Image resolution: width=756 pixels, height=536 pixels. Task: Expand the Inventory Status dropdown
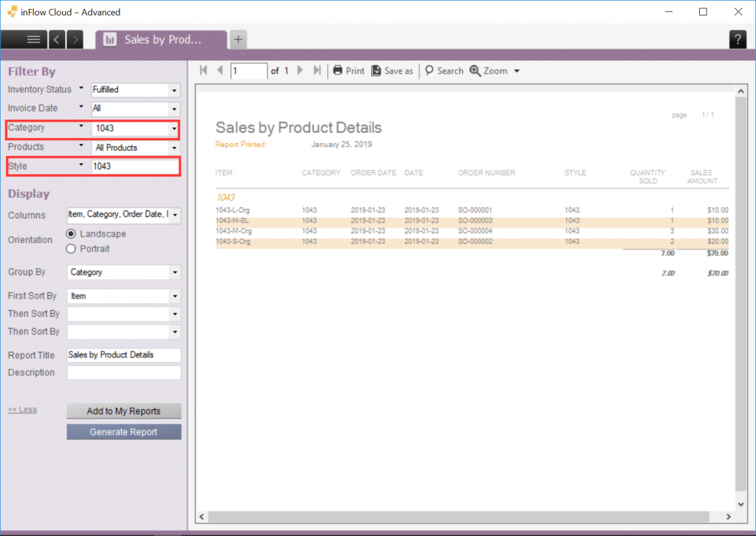point(174,90)
